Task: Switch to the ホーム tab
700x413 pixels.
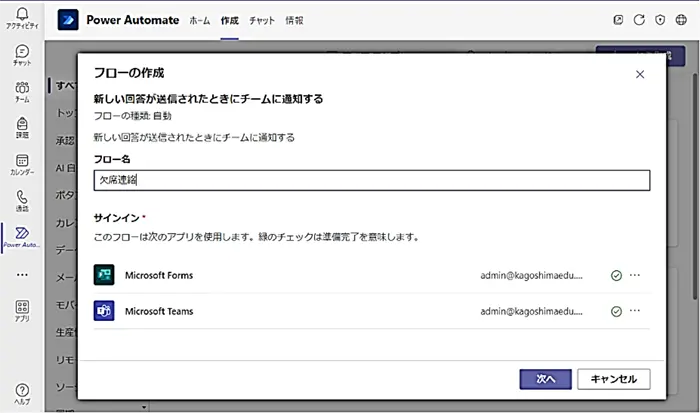Action: [200, 20]
